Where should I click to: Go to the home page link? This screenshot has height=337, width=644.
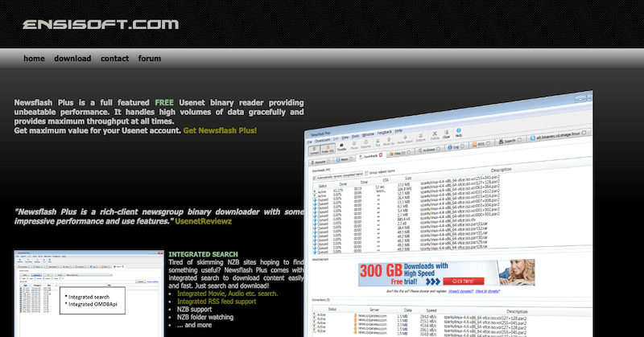34,59
